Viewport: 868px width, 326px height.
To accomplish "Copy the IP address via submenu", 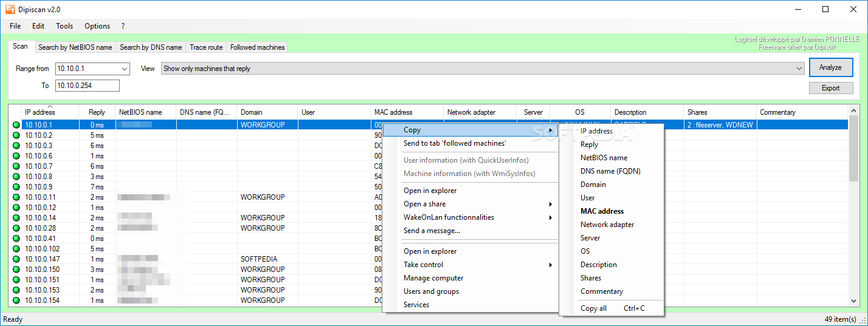I will [611, 131].
